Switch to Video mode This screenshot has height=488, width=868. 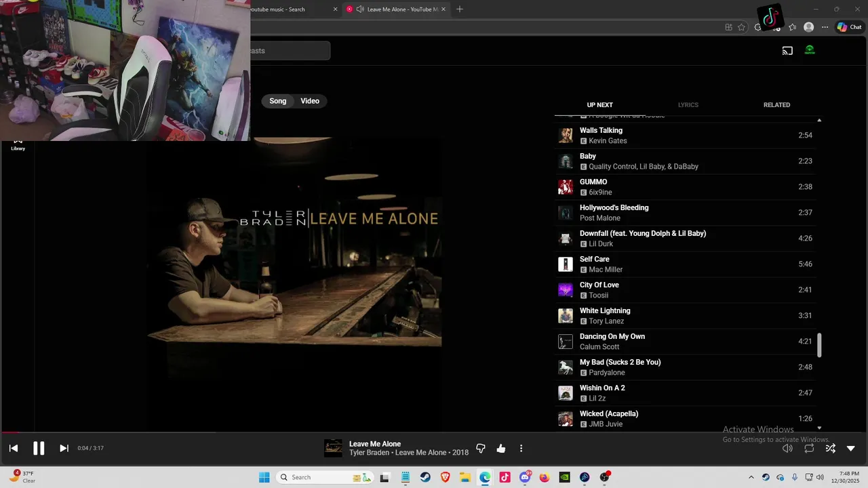click(x=310, y=101)
